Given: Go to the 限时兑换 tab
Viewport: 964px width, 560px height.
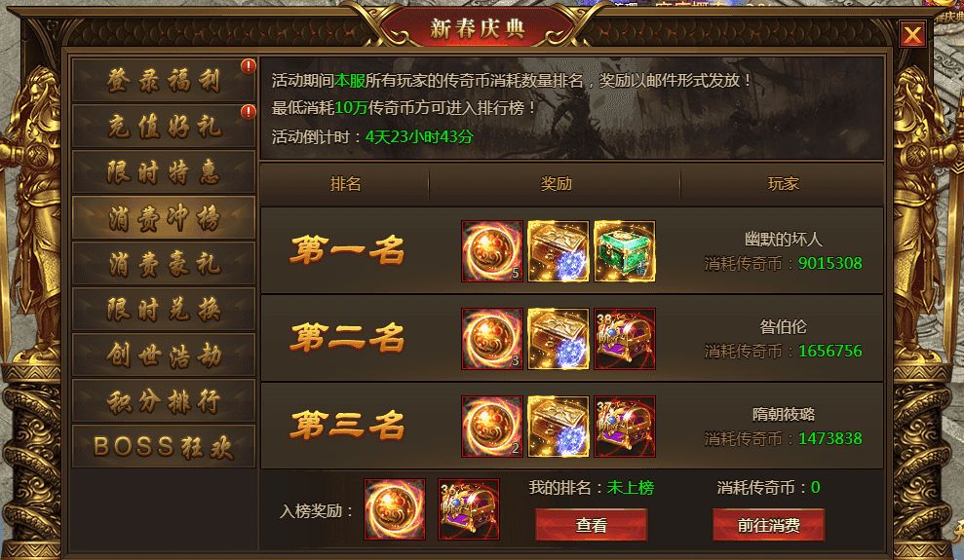Looking at the screenshot, I should [164, 309].
